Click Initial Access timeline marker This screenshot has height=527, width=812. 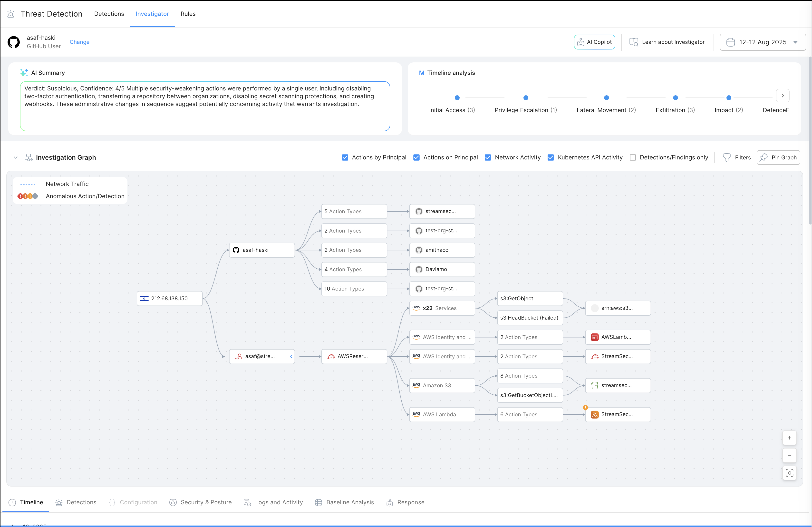pos(457,98)
